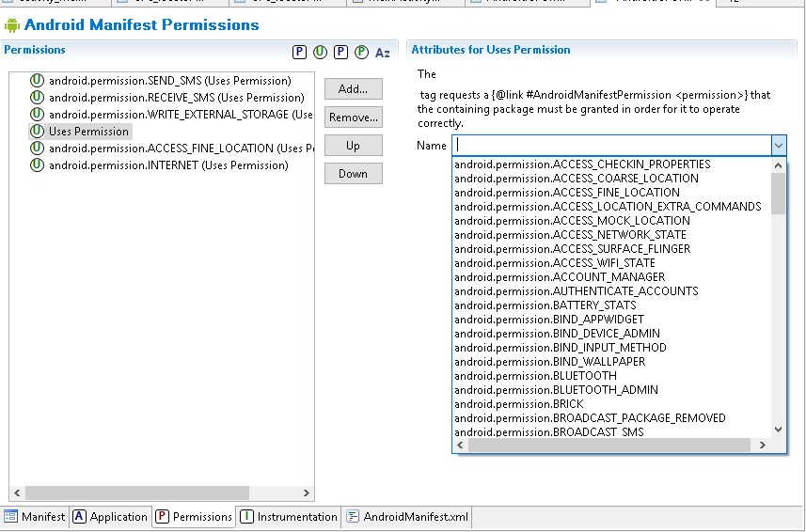The image size is (806, 532).
Task: Toggle the green circled P filter icon
Action: point(361,52)
